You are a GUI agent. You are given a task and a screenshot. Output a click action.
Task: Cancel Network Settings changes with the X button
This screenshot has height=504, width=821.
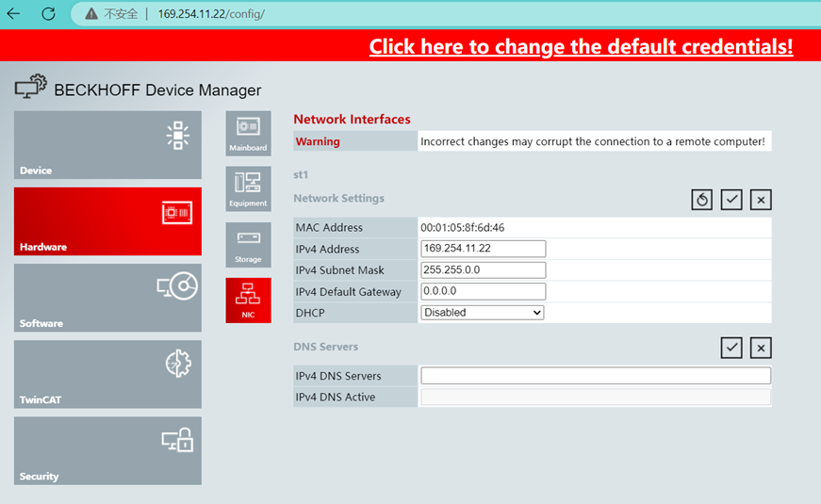click(761, 200)
